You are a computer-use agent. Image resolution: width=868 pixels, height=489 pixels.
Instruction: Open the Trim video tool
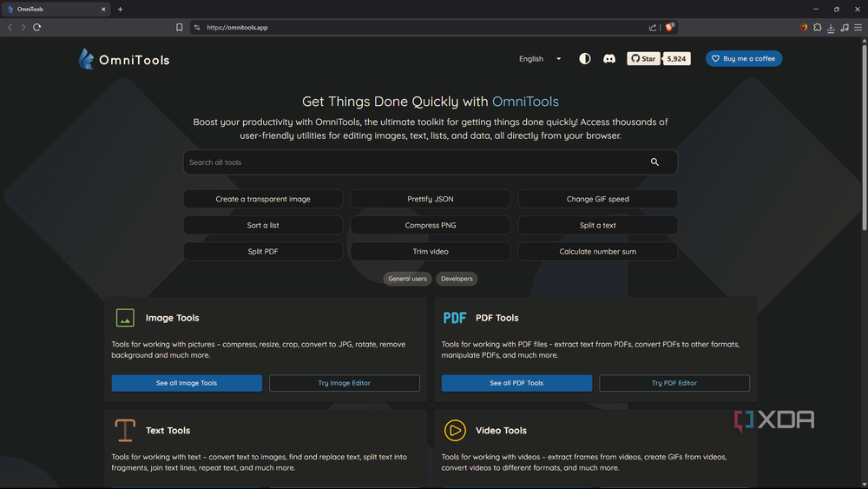(x=431, y=251)
